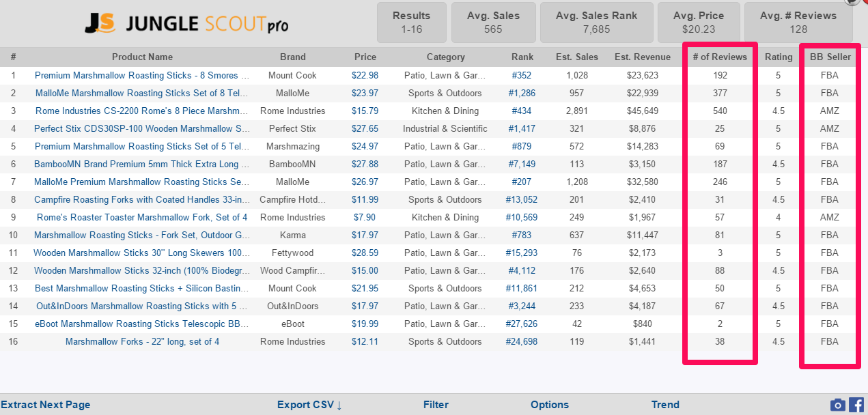Click the Avg. Price $20.23 box

[x=698, y=22]
